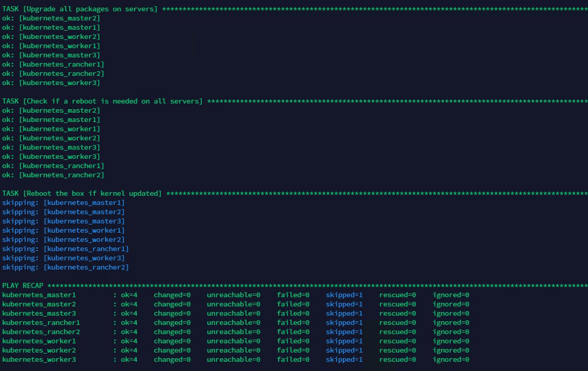This screenshot has width=588, height=371.
Task: Click skipped=1 in the kubernetes_rancher1 recap row
Action: point(344,323)
